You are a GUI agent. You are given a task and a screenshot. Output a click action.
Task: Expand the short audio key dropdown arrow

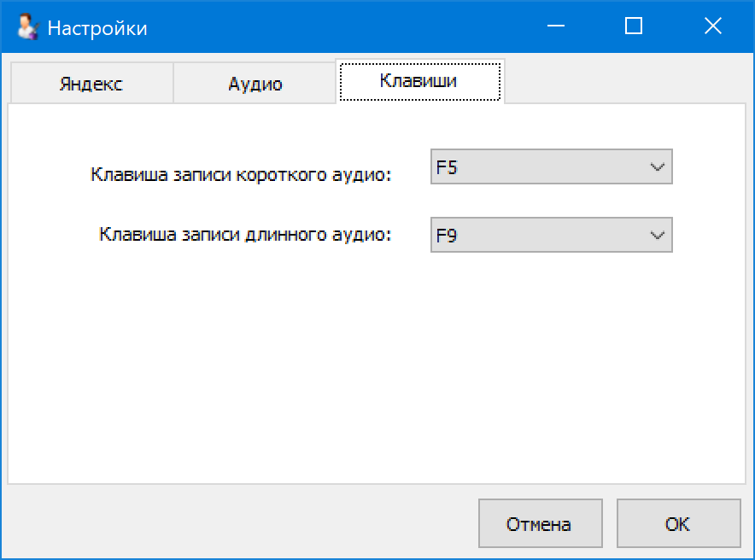(x=657, y=167)
